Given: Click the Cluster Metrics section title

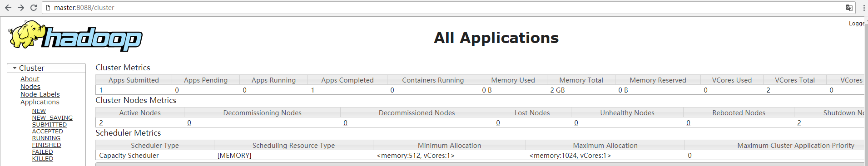Looking at the screenshot, I should click(x=123, y=68).
